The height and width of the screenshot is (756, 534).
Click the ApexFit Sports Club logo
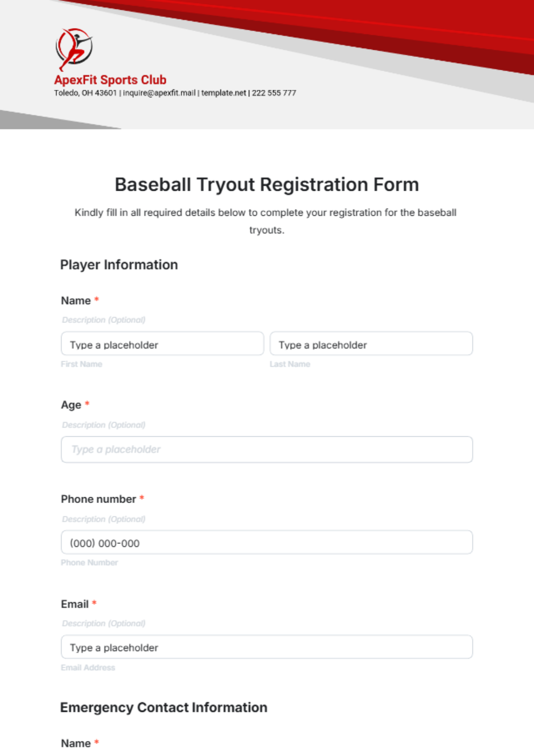74,49
